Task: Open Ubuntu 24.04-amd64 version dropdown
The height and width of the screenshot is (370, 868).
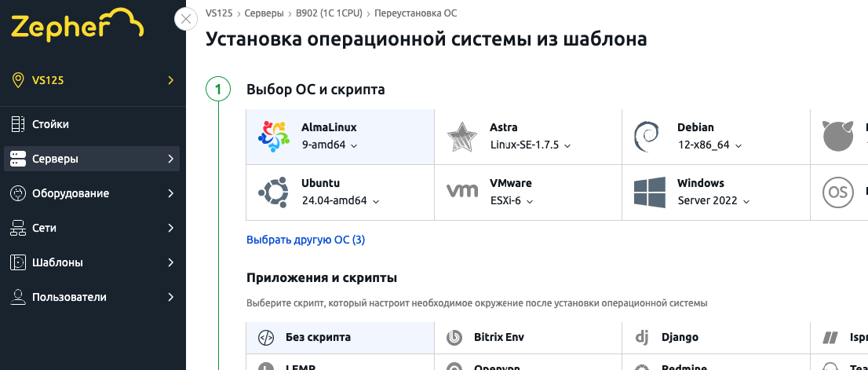Action: click(341, 200)
